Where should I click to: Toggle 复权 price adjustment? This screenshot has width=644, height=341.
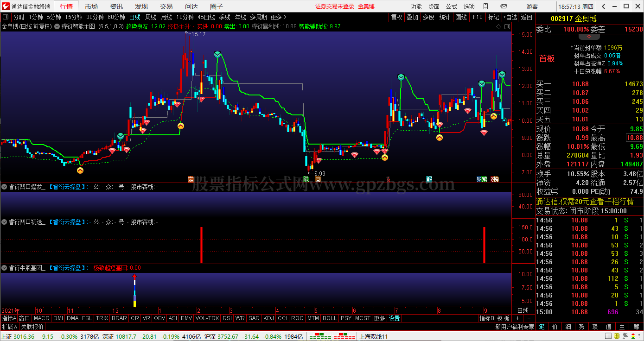tap(397, 17)
